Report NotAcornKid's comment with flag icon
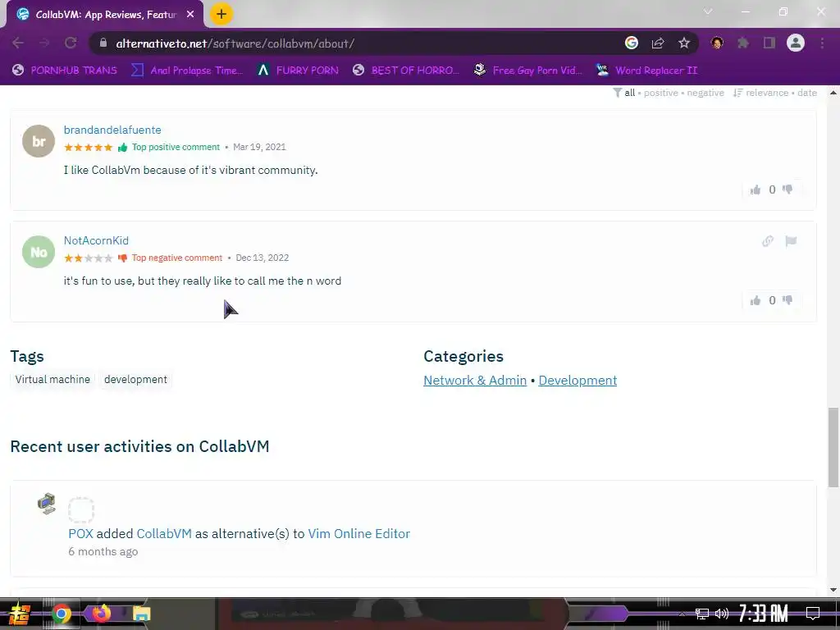840x630 pixels. pyautogui.click(x=791, y=241)
